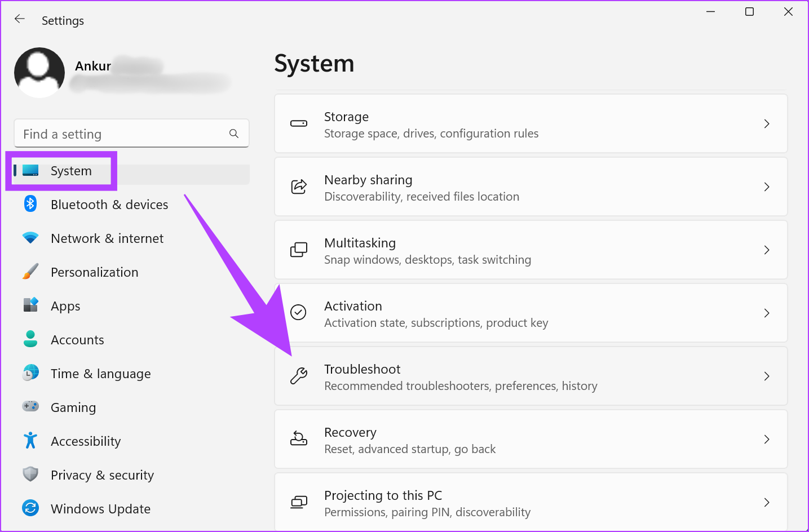The image size is (809, 532).
Task: Open Gaming settings
Action: point(73,407)
